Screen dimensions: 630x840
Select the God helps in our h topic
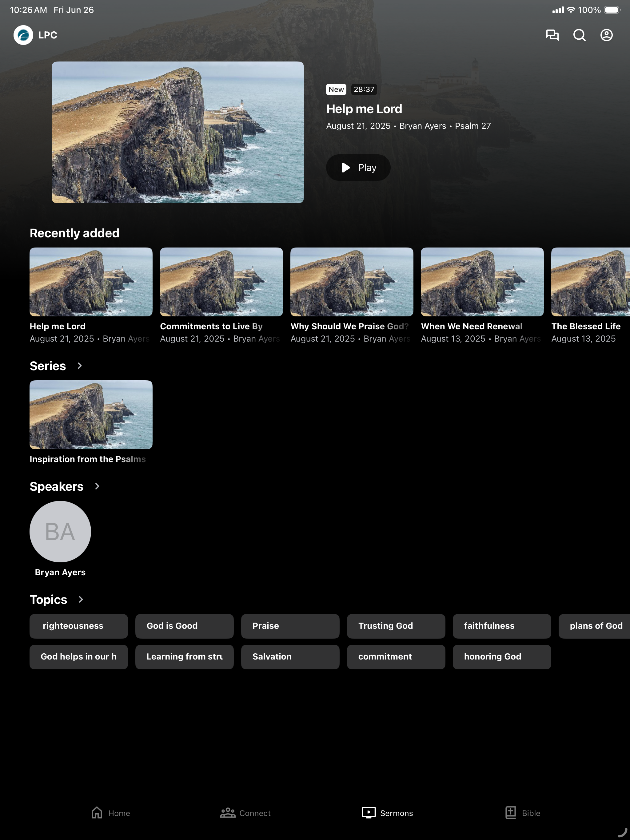point(79,656)
